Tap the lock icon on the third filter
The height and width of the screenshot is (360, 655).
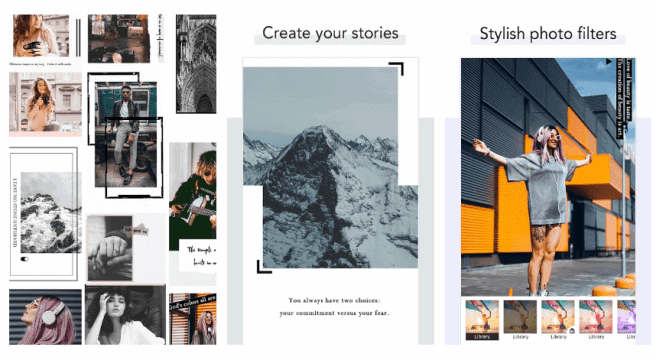[572, 331]
